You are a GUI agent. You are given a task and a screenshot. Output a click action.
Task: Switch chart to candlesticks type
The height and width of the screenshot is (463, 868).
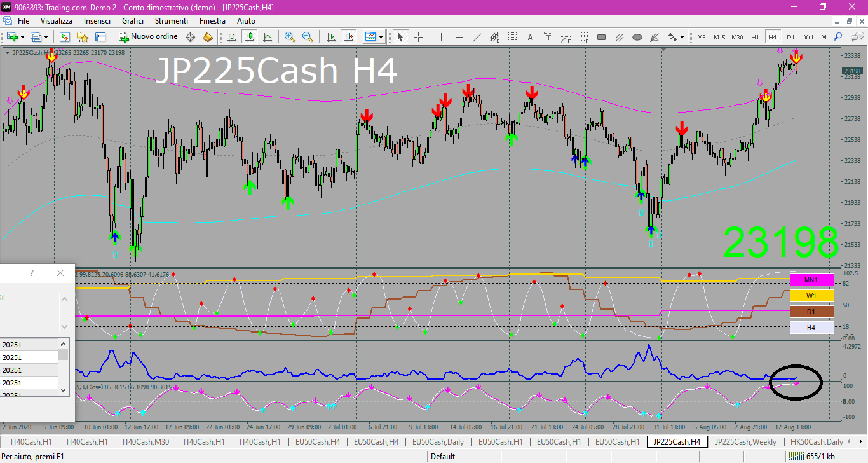(x=250, y=37)
